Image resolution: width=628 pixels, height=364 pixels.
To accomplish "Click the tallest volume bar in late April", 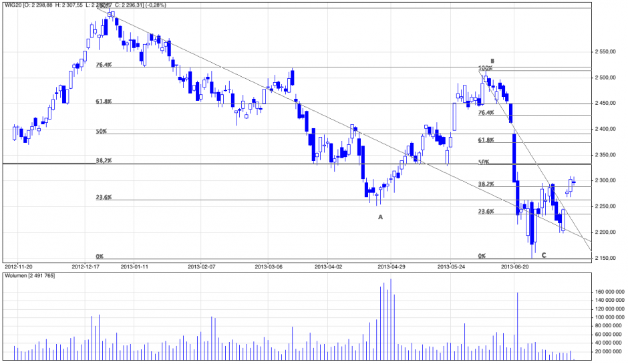I will pyautogui.click(x=390, y=319).
